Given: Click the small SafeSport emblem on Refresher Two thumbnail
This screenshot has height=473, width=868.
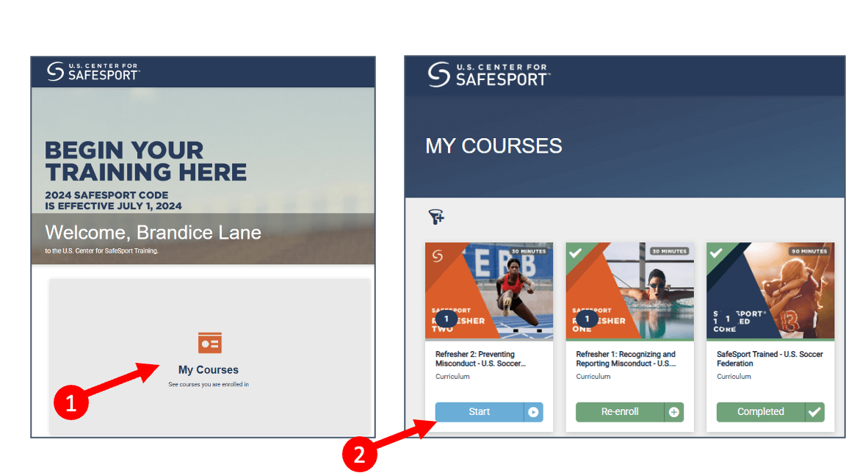Looking at the screenshot, I should pyautogui.click(x=438, y=256).
